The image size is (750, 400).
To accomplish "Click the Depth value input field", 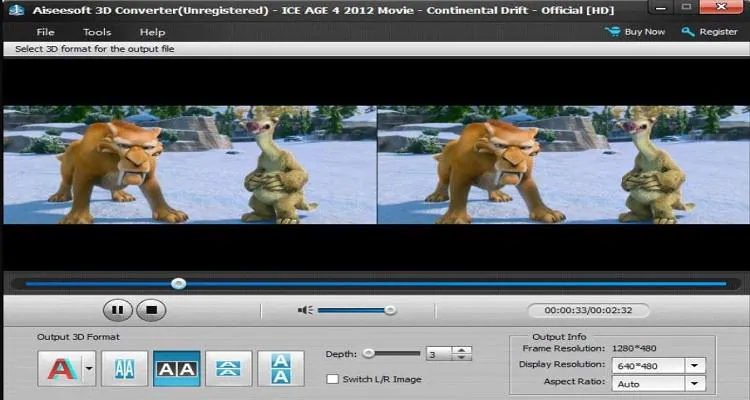I will tap(439, 354).
